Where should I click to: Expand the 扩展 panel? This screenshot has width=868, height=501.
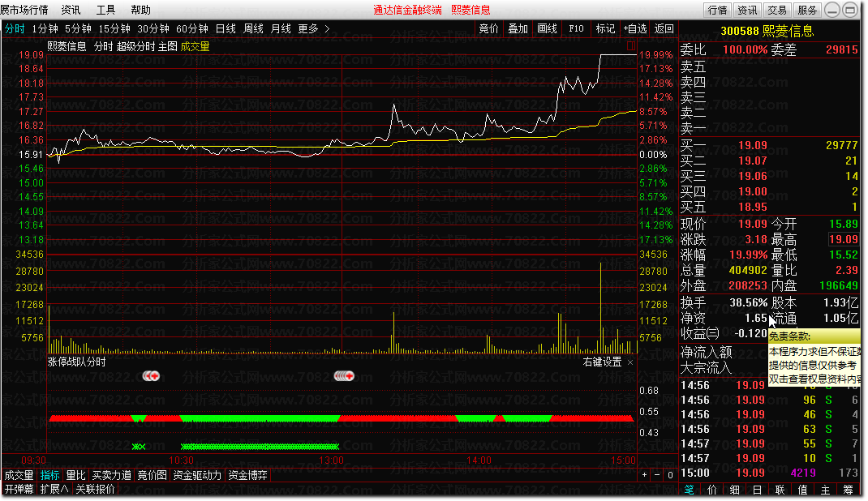tap(54, 490)
